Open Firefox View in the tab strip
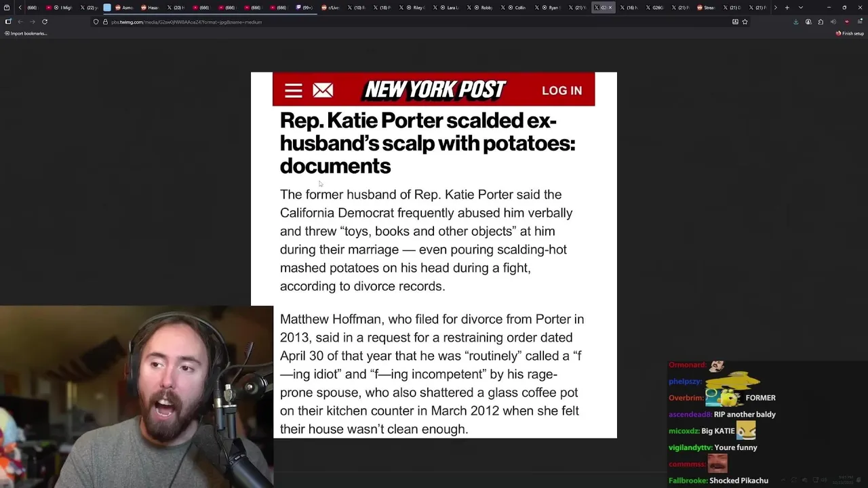 pyautogui.click(x=7, y=7)
